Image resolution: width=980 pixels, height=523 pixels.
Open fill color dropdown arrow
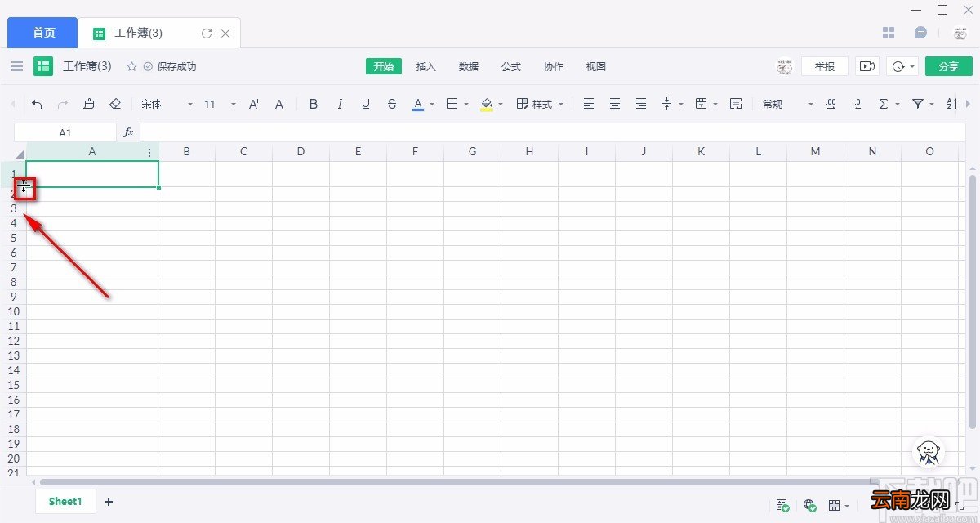[501, 104]
